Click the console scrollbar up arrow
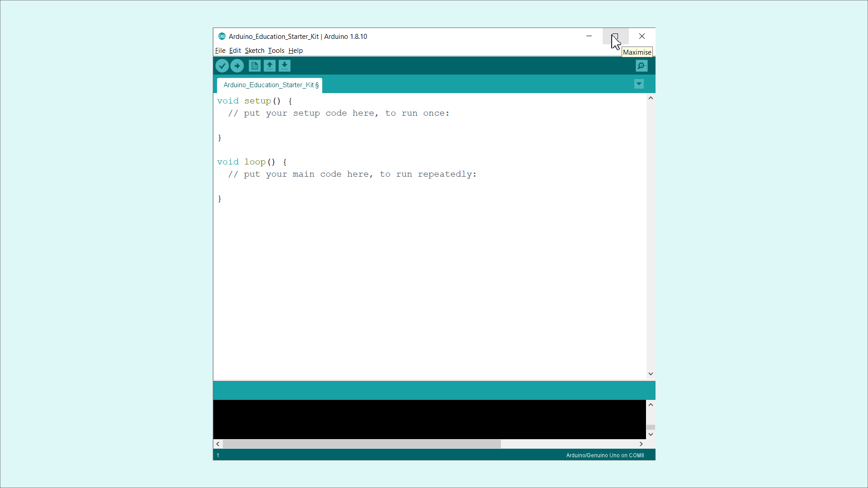The image size is (868, 488). (651, 404)
